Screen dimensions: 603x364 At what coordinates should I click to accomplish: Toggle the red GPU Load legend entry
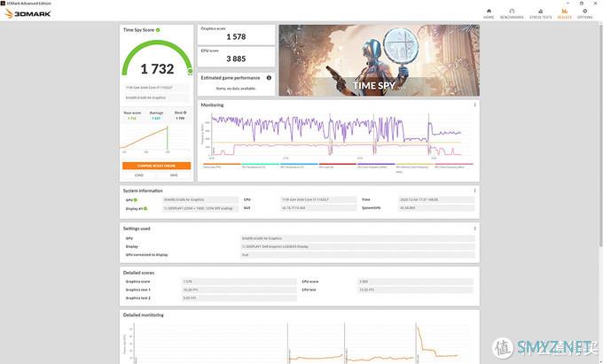[337, 166]
